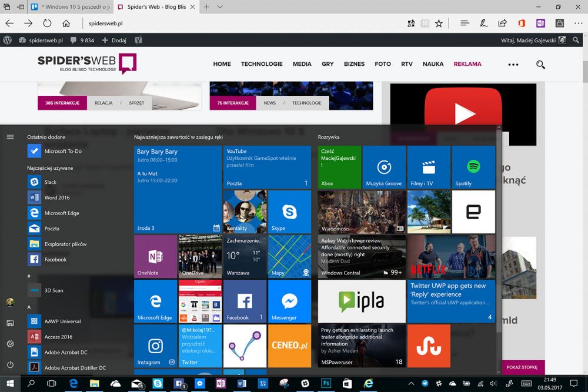The height and width of the screenshot is (392, 588).
Task: Open the Spider's Web logo link
Action: (x=87, y=63)
